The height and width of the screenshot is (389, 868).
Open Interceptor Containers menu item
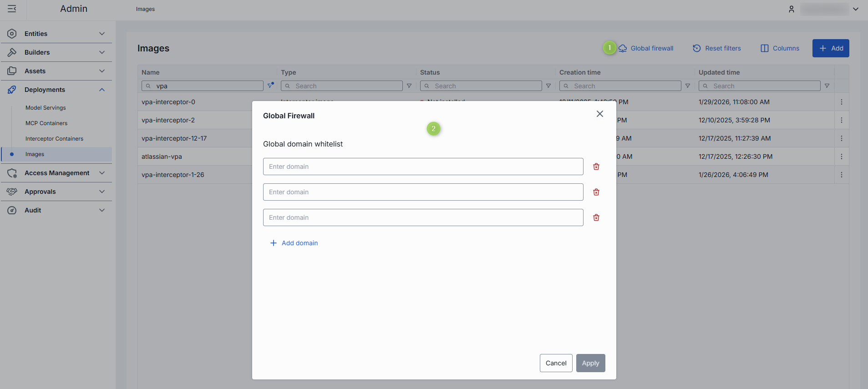tap(54, 139)
